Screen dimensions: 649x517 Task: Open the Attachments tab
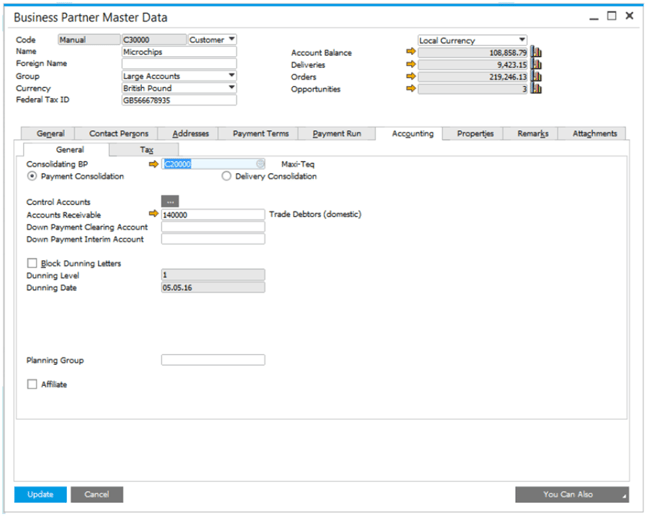coord(594,133)
